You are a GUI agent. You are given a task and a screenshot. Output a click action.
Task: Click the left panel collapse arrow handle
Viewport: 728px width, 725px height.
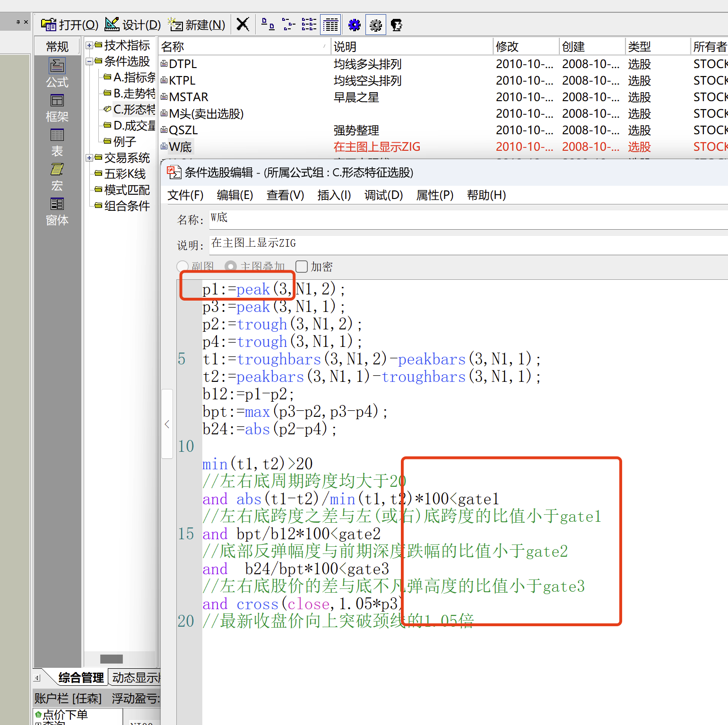[x=167, y=424]
